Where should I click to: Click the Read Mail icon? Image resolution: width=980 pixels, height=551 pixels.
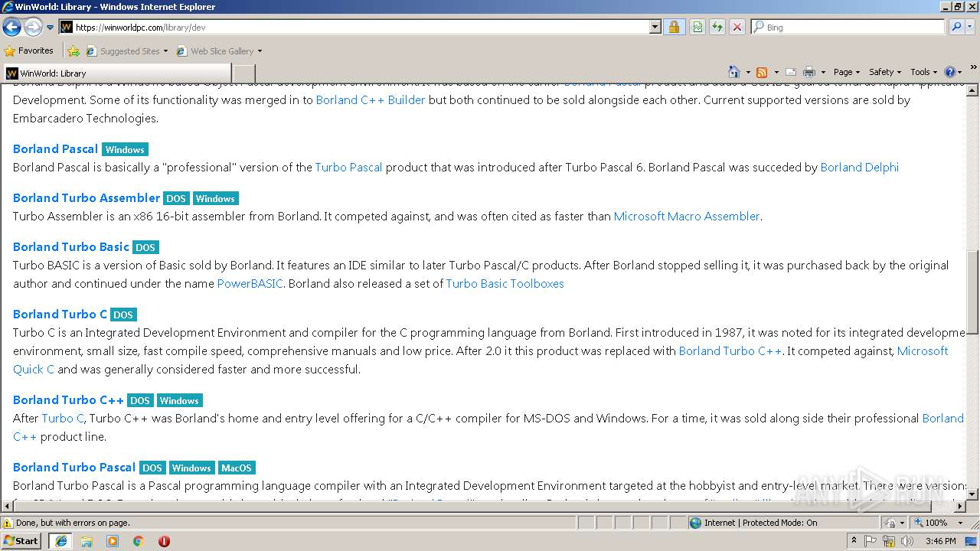tap(791, 72)
